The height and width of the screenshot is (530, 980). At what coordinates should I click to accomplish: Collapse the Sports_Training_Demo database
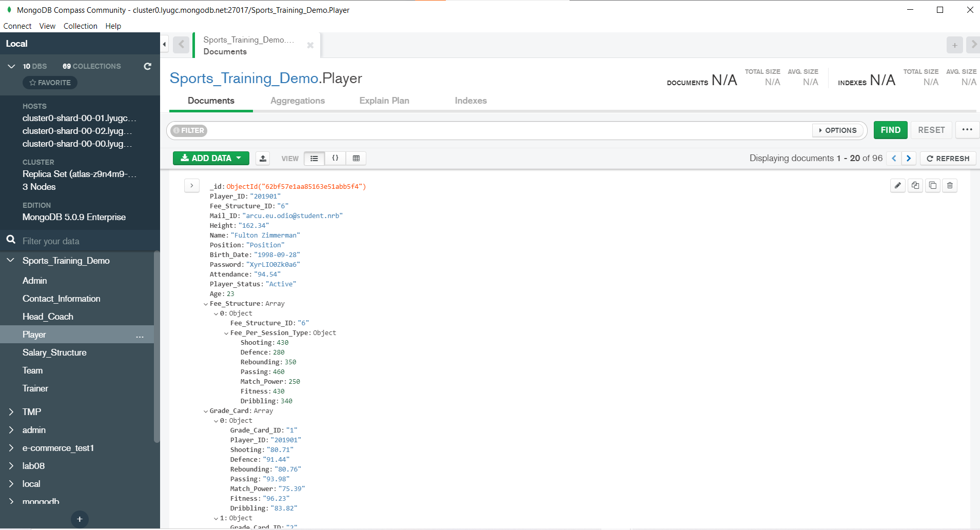11,261
